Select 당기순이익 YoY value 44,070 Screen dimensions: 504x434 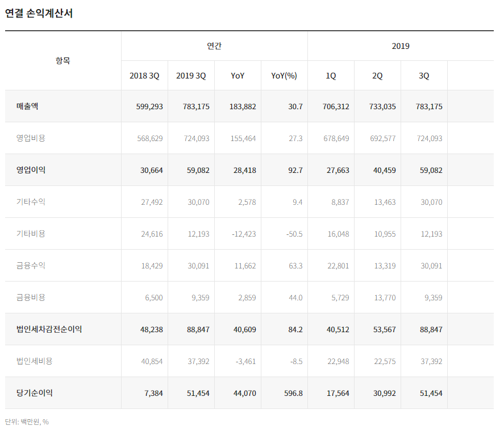(244, 393)
